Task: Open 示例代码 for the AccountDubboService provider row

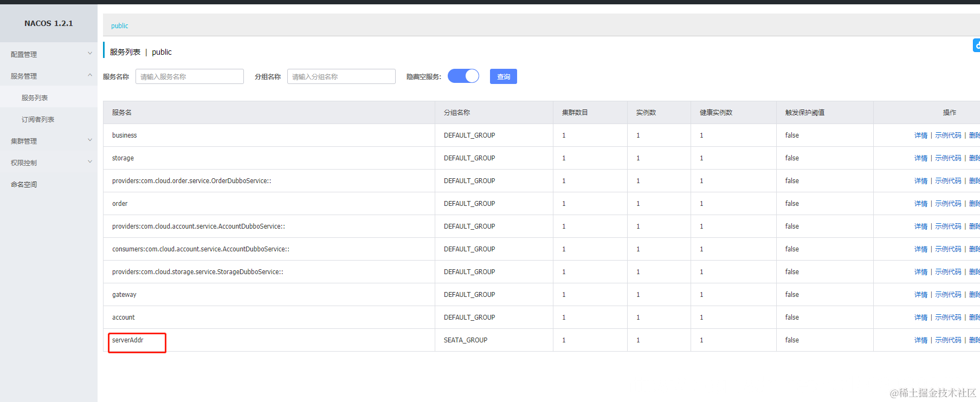Action: coord(948,226)
